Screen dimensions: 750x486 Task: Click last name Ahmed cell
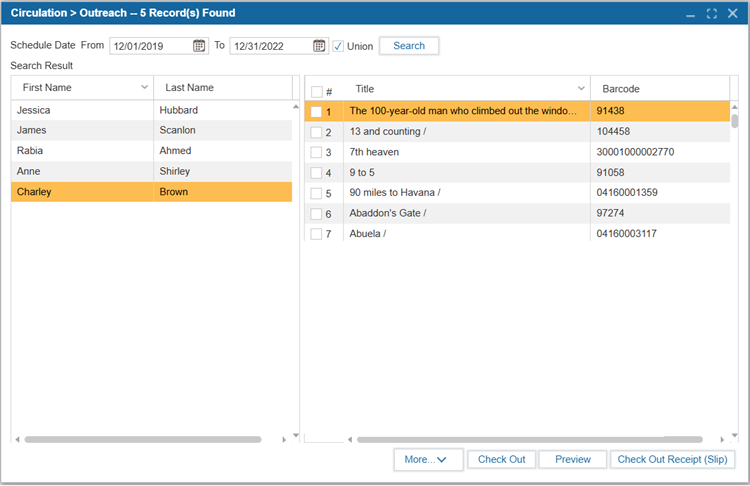click(x=223, y=151)
